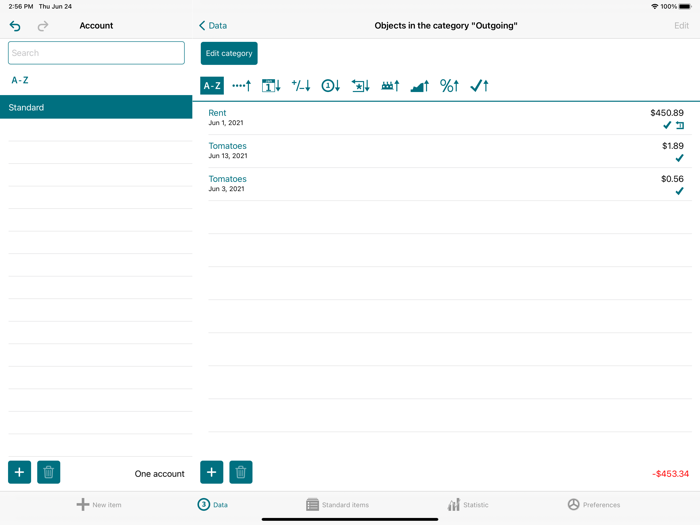Add a new account with the plus button
Viewport: 700px width, 525px height.
(x=19, y=472)
